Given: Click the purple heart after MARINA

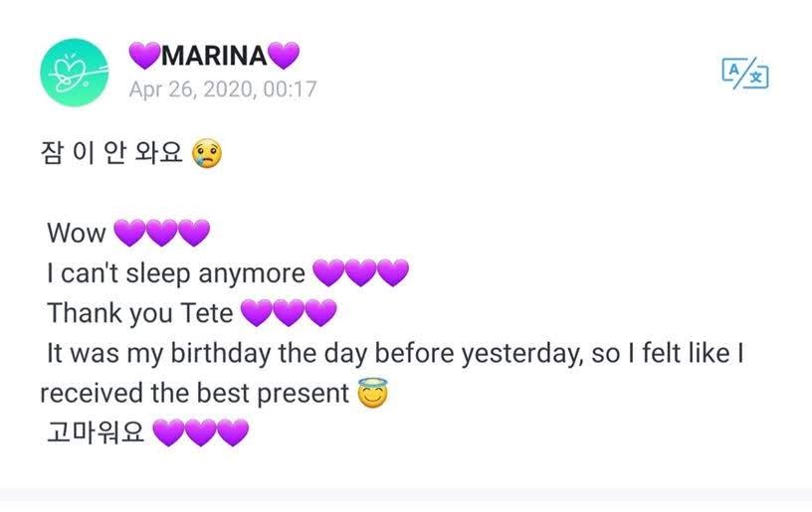Looking at the screenshot, I should click(x=284, y=56).
